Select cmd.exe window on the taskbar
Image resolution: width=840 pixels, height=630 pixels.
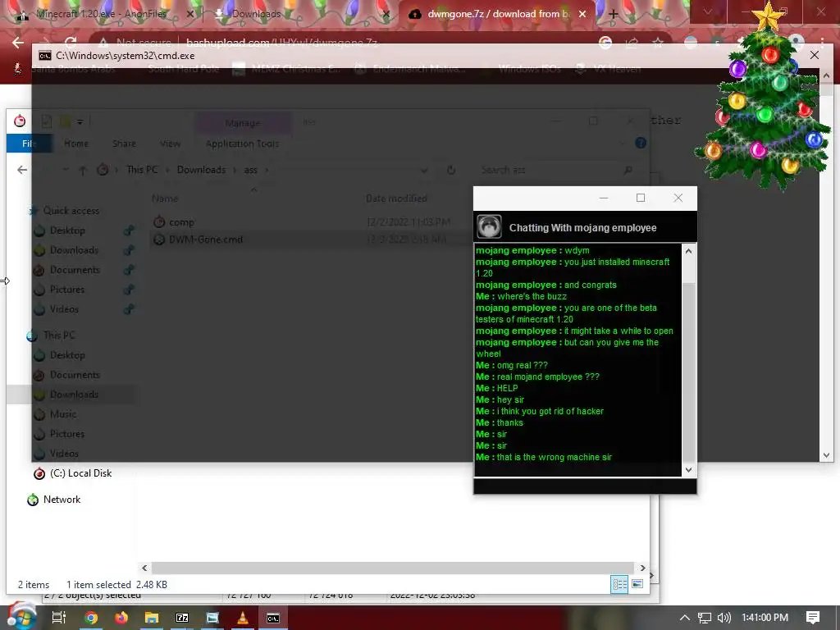tap(273, 618)
